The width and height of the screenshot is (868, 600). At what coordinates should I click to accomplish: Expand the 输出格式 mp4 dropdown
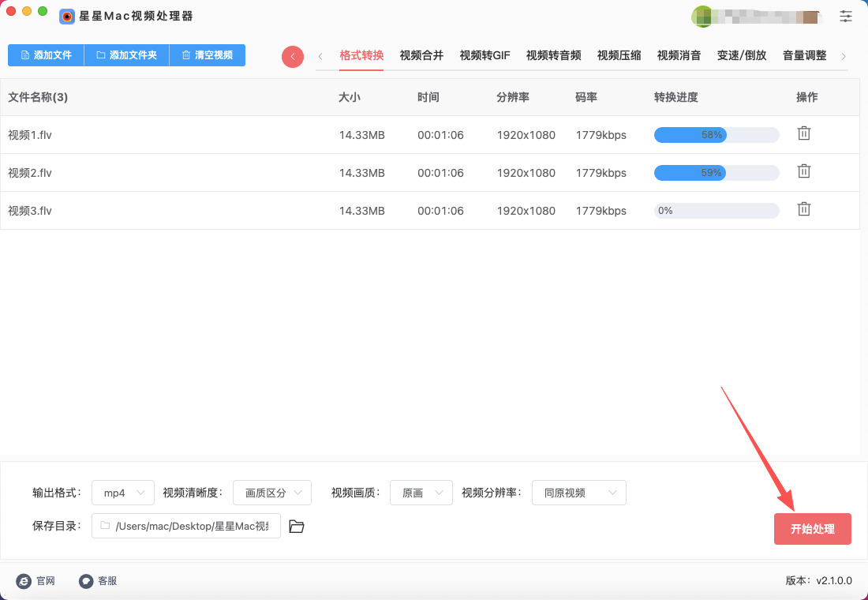coord(123,493)
